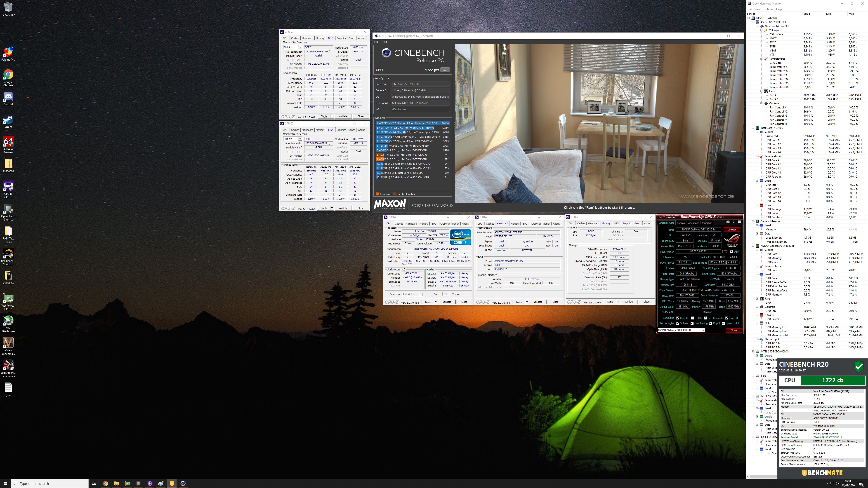Click the Info field in Cinebench system panel

pos(420,109)
